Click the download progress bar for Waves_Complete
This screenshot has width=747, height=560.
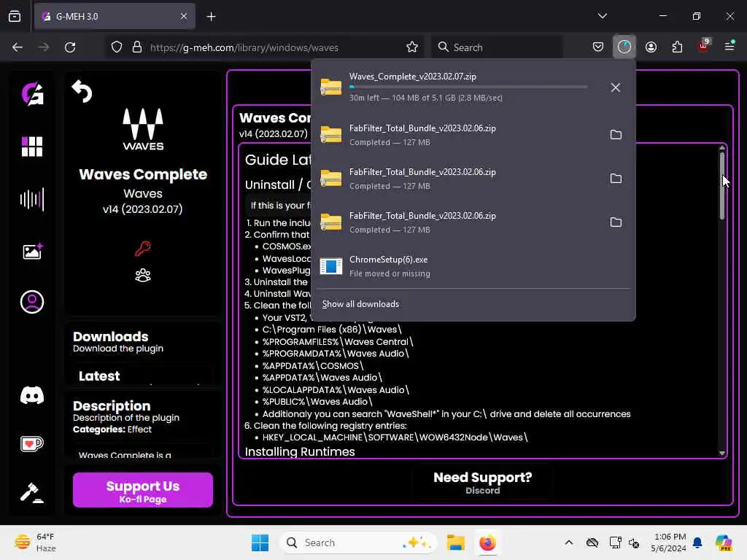coord(468,87)
